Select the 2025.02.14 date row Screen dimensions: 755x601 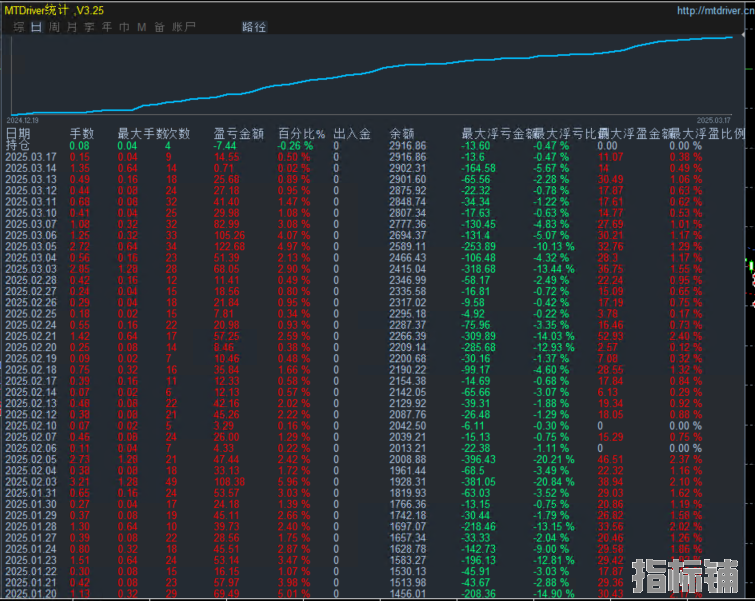point(31,392)
